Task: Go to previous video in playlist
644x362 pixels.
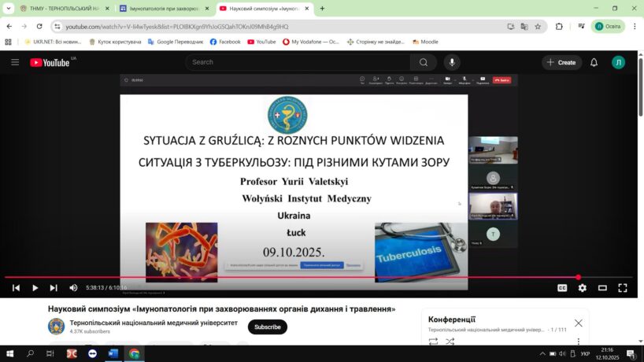Action: coord(16,288)
